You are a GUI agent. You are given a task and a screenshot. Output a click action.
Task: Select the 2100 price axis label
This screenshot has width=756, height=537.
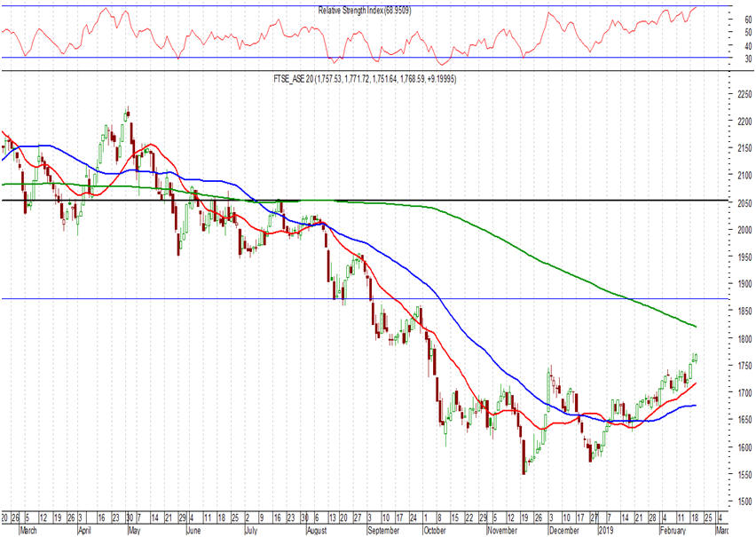click(x=744, y=176)
